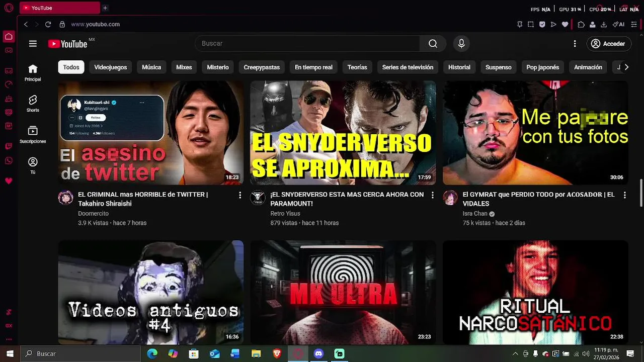Open the Tú page in the sidebar

(x=33, y=166)
